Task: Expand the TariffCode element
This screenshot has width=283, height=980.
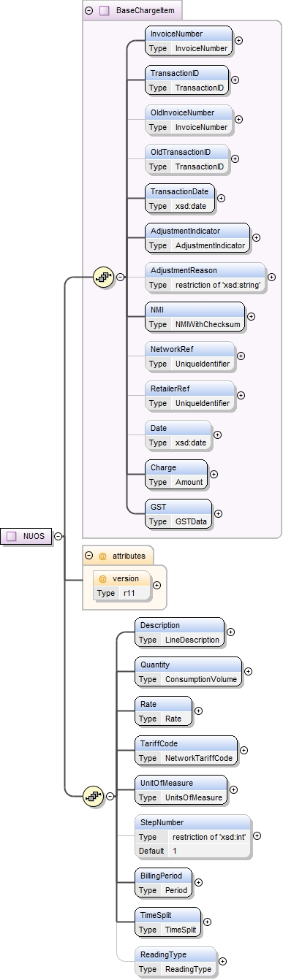Action: click(244, 751)
